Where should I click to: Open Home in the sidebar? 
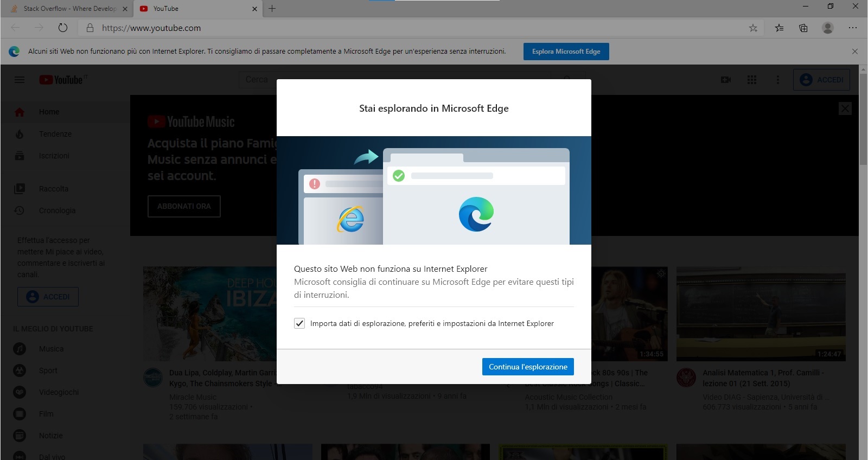coord(65,112)
